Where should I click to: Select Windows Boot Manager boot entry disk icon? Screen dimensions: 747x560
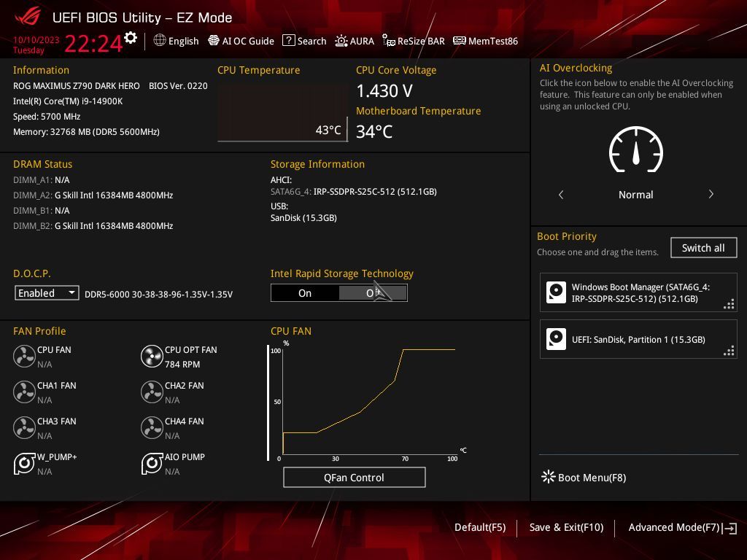point(556,292)
